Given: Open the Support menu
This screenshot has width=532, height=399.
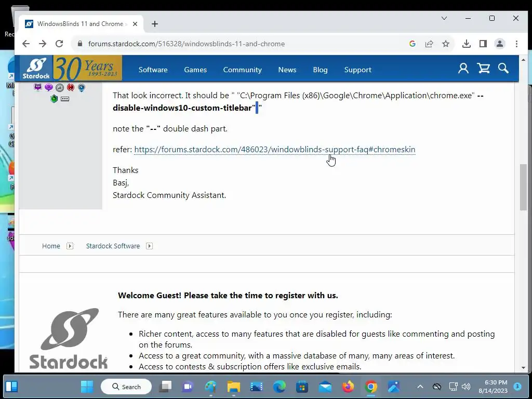Looking at the screenshot, I should 357,70.
